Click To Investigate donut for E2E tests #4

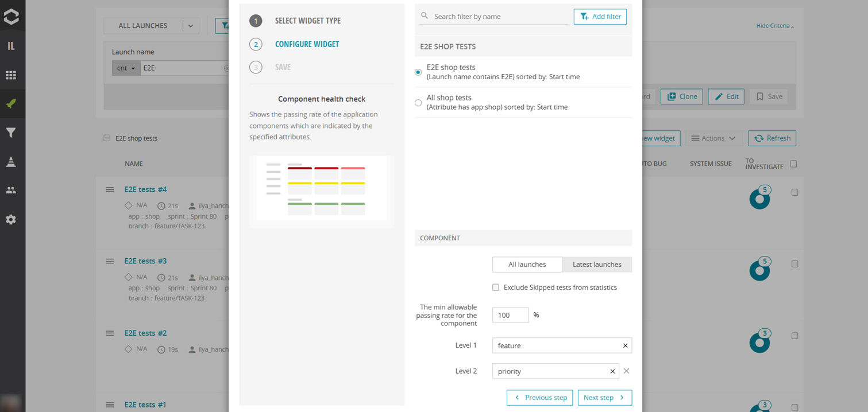tap(760, 199)
